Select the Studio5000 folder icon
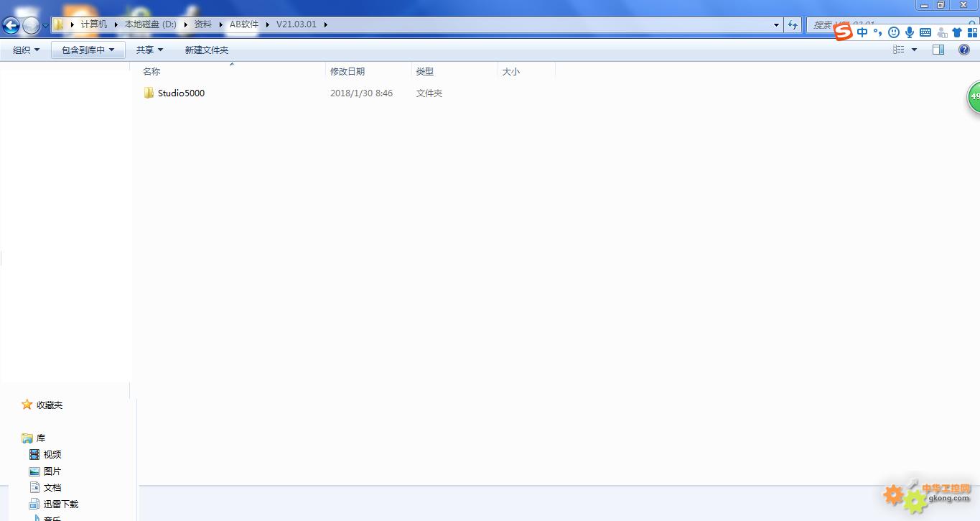980x521 pixels. [x=149, y=93]
